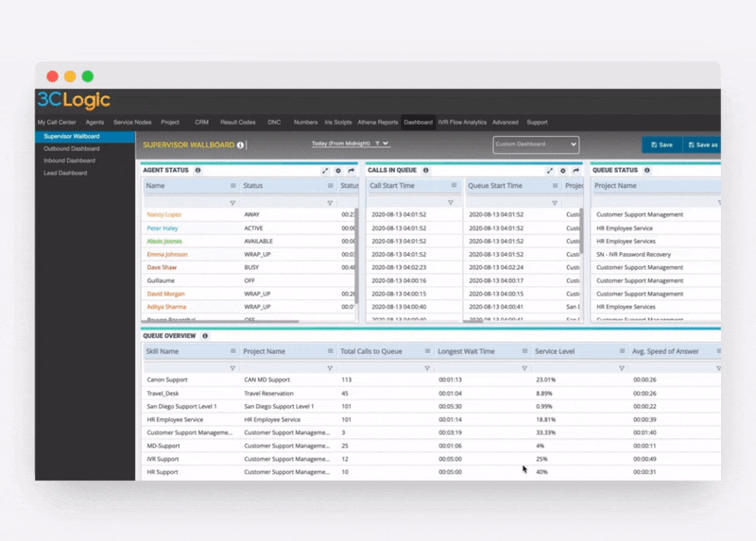Open the Custom Dashboard dropdown

coord(536,144)
